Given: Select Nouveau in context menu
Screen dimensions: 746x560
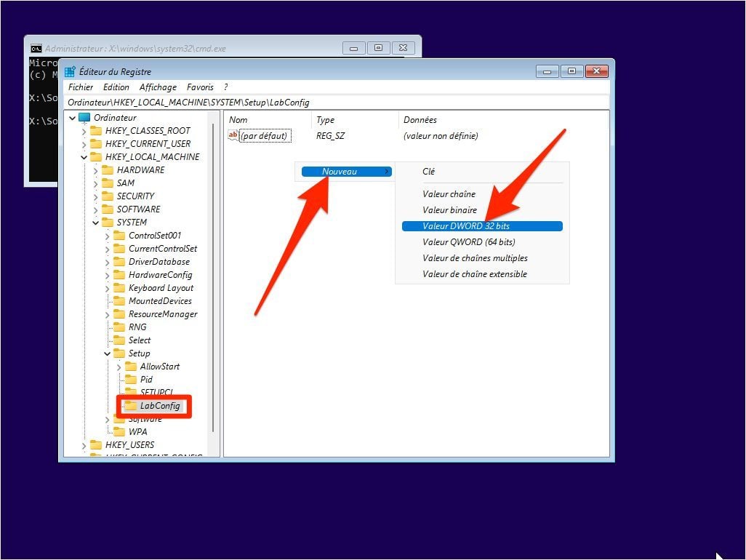Looking at the screenshot, I should coord(346,172).
